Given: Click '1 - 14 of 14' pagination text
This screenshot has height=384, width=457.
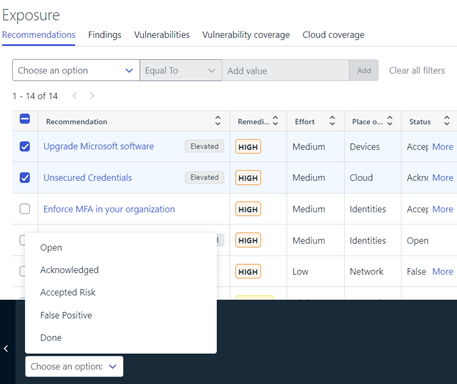Looking at the screenshot, I should pyautogui.click(x=35, y=96).
